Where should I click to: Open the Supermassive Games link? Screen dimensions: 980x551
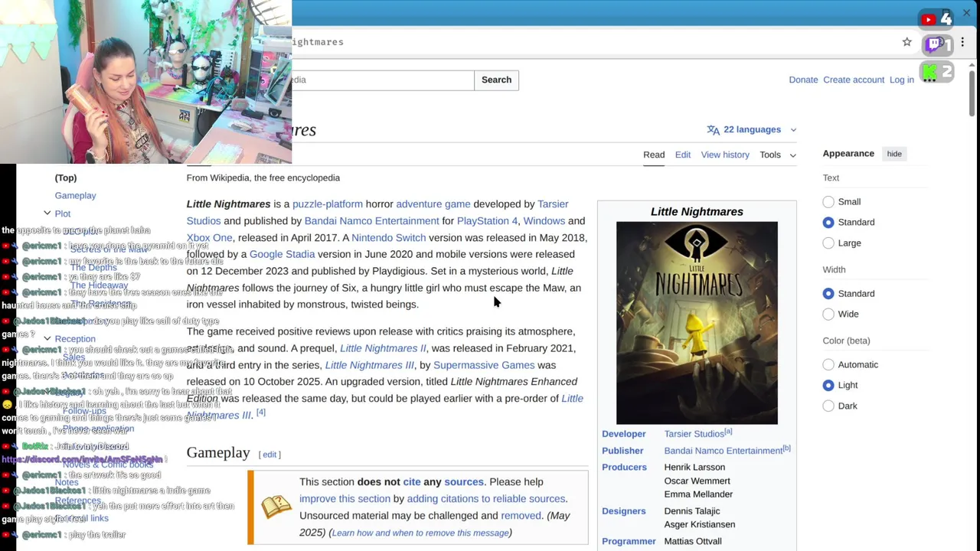[x=484, y=365]
